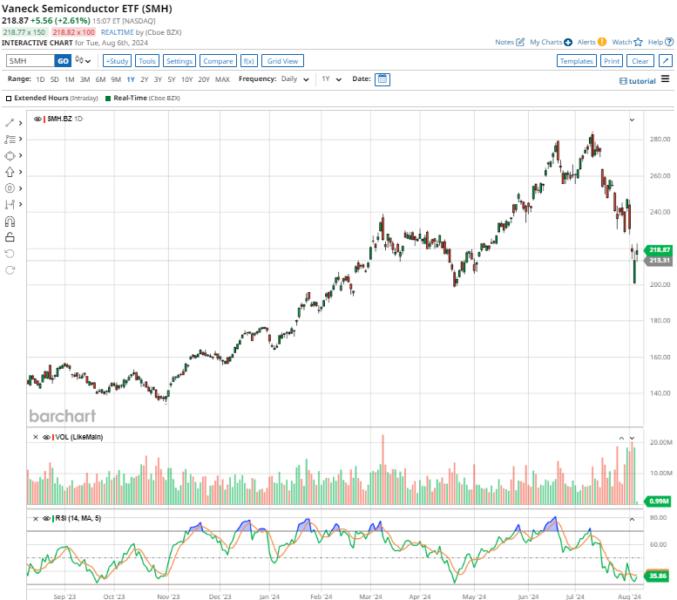This screenshot has height=600, width=677.
Task: Remove the RSI study with its X
Action: coord(35,518)
